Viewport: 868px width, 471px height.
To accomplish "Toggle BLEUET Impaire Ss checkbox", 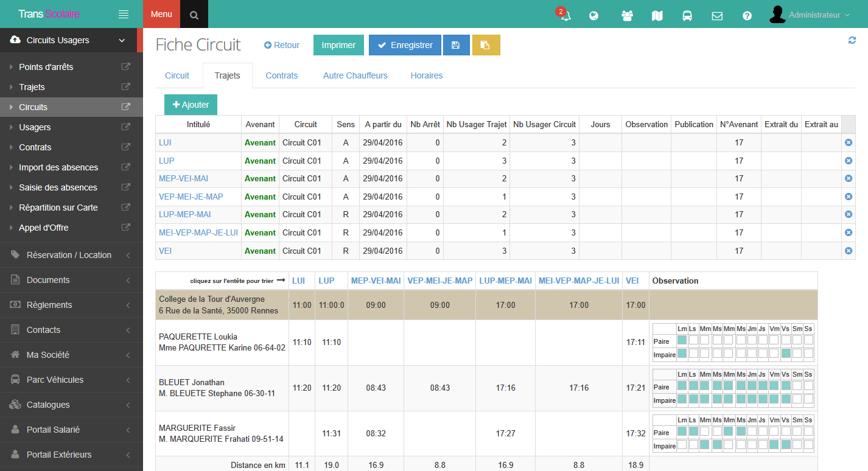I will (x=808, y=399).
